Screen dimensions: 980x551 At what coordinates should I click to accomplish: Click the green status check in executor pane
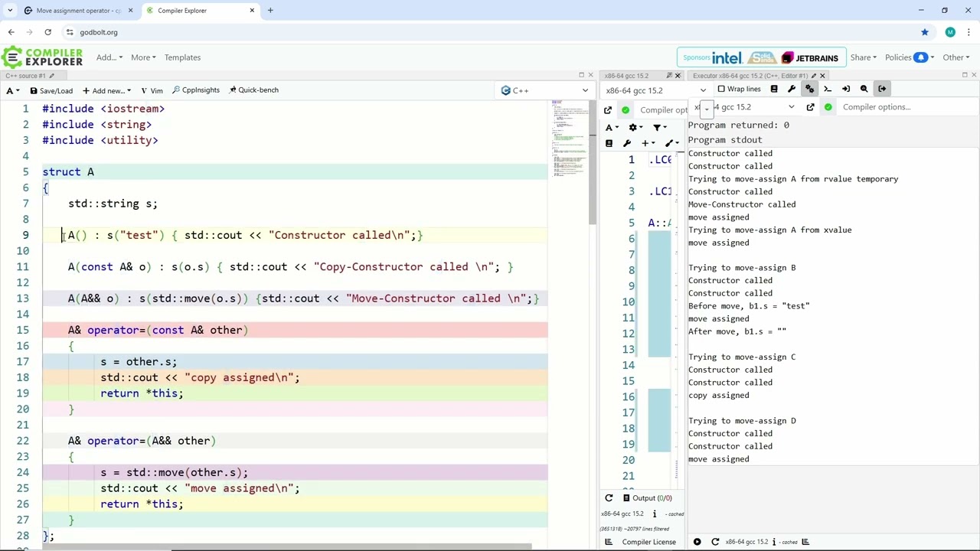[x=828, y=107]
